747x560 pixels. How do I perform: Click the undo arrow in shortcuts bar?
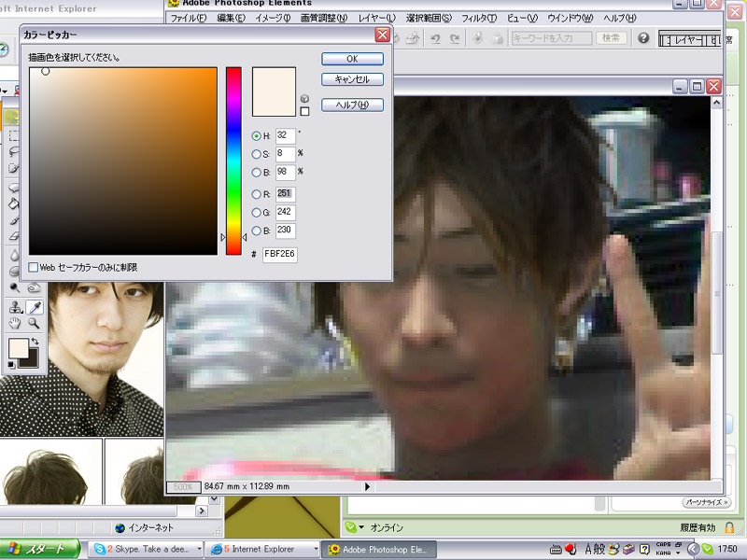point(435,38)
